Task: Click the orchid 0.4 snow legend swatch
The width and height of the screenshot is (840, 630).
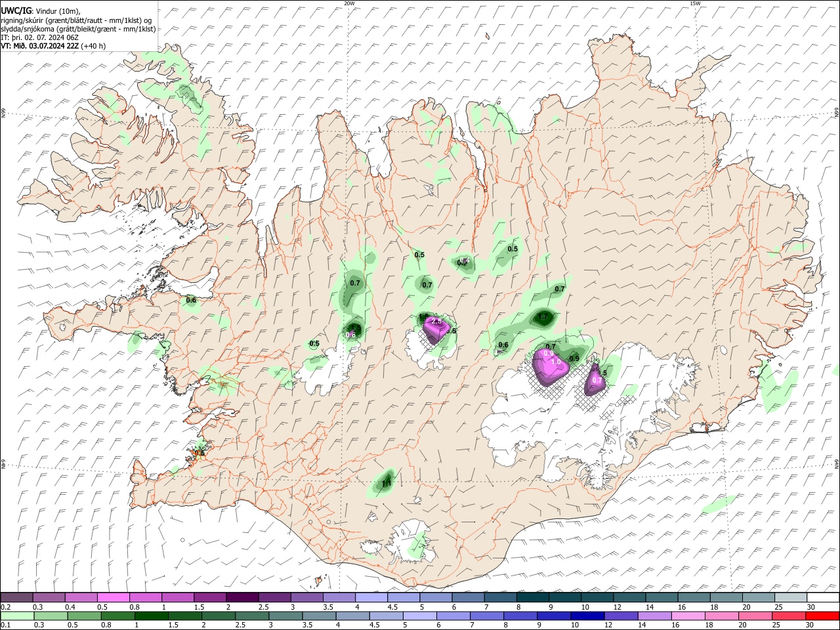Action: [81, 598]
